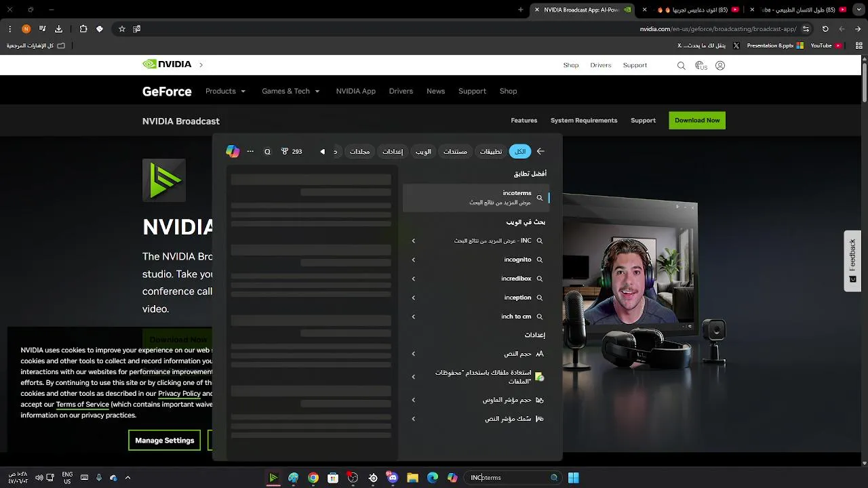Open the حجم مؤشر الماوس setting result
Screen dimensions: 868x488
476,400
